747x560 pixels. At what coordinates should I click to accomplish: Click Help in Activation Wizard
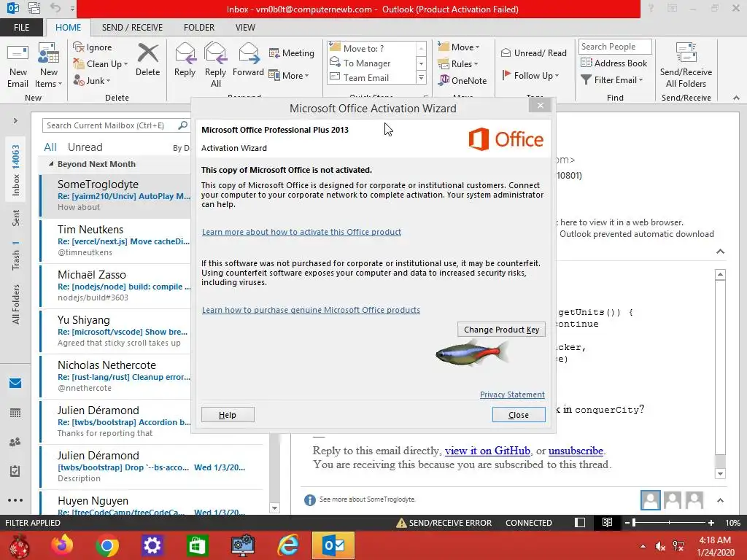click(x=228, y=415)
